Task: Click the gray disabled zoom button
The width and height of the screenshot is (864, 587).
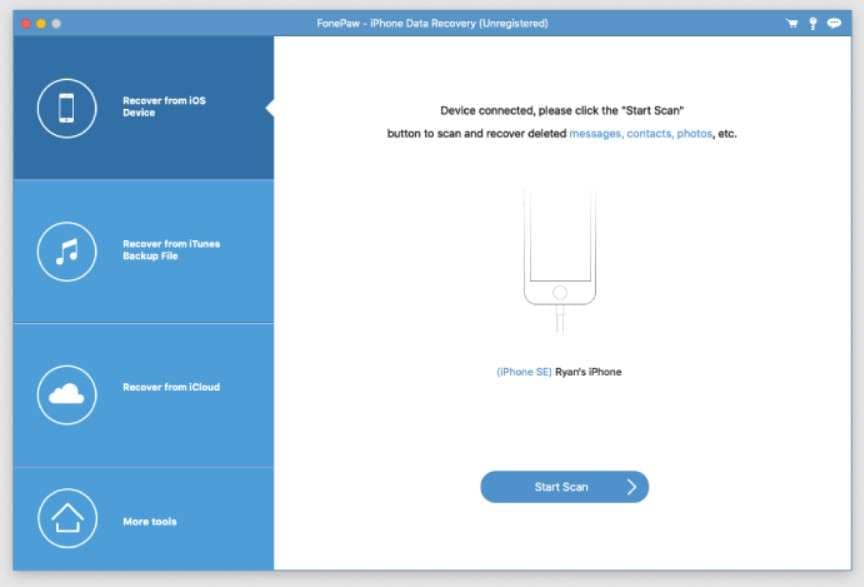Action: click(x=56, y=24)
